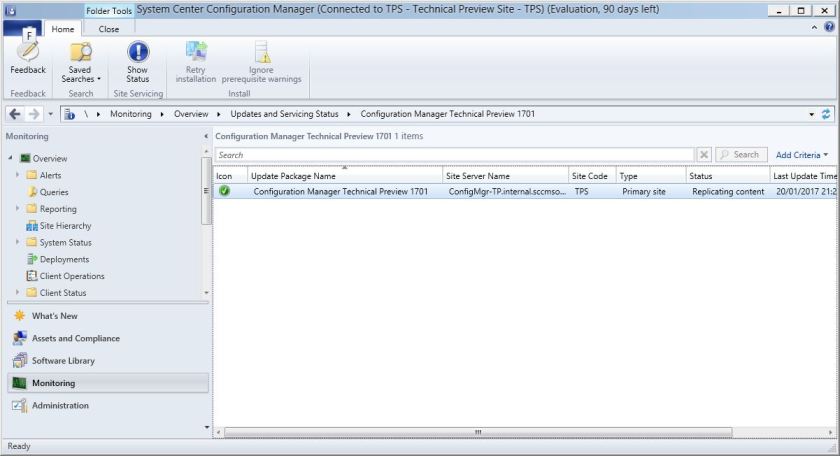Sort by Last Update Time column
The image size is (840, 456).
point(804,176)
